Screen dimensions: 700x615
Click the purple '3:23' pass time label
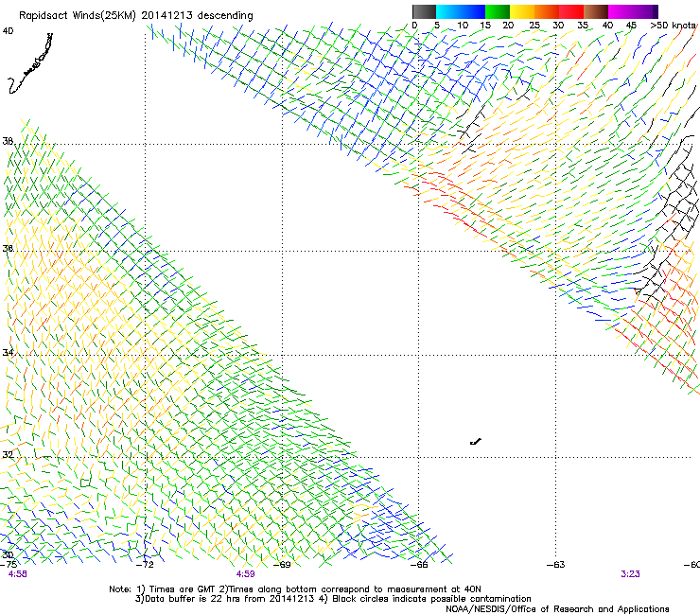pyautogui.click(x=630, y=574)
